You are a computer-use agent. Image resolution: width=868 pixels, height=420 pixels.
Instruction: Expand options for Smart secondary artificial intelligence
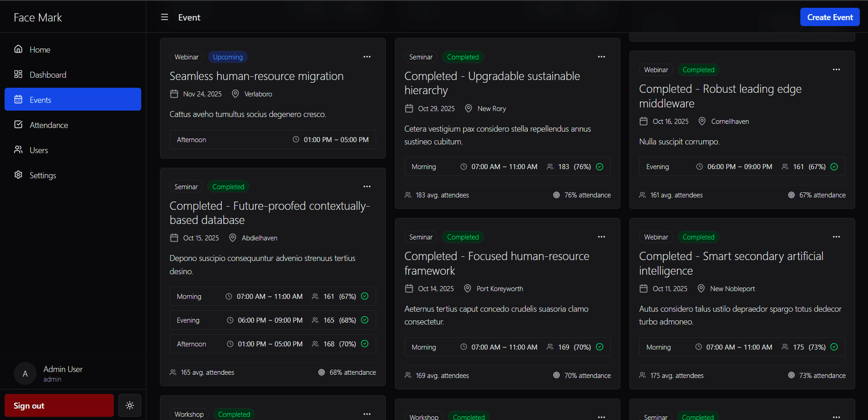836,237
